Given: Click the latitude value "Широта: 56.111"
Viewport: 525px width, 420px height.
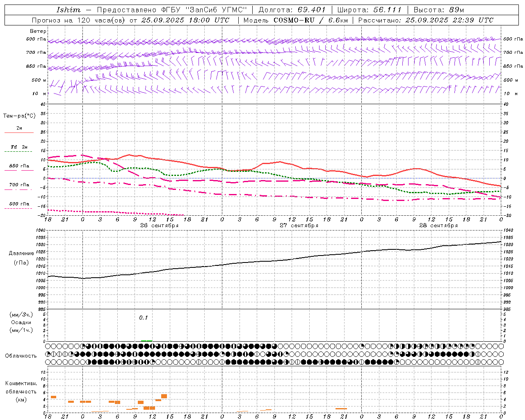Looking at the screenshot, I should (x=369, y=10).
